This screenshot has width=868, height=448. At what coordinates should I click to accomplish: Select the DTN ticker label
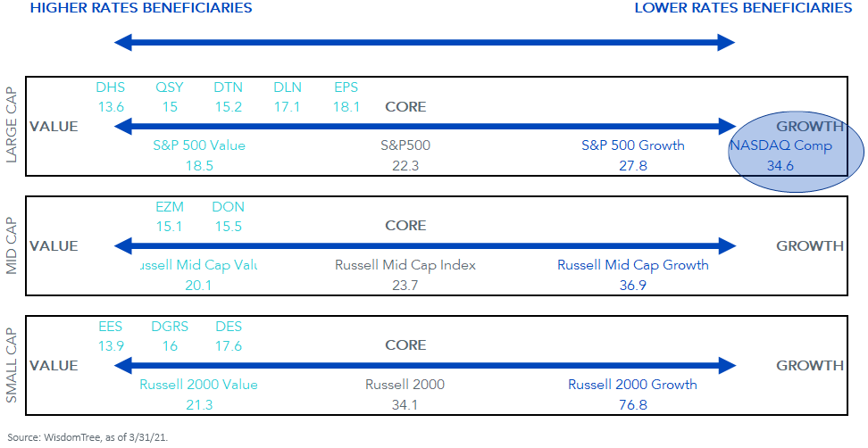pyautogui.click(x=228, y=87)
